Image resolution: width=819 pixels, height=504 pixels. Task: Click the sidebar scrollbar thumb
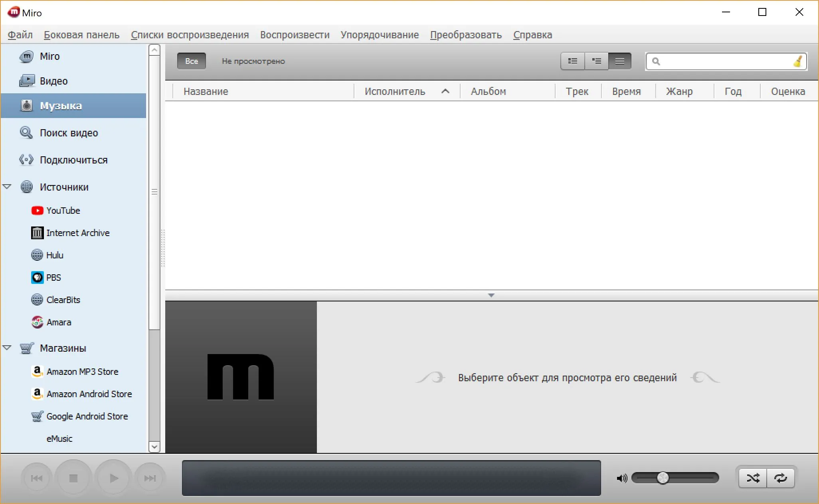click(154, 192)
